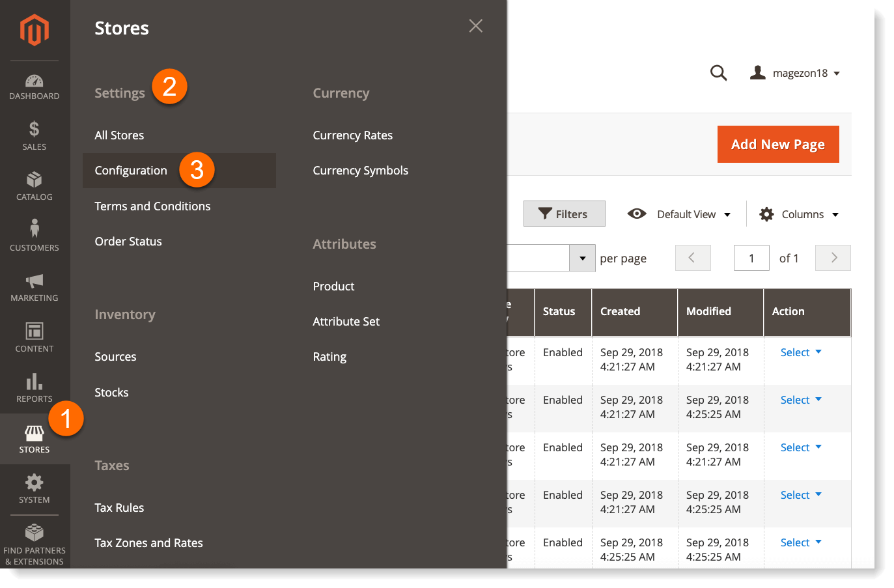Open Terms and Conditions settings
Viewport: 894px width, 588px height.
coord(152,206)
